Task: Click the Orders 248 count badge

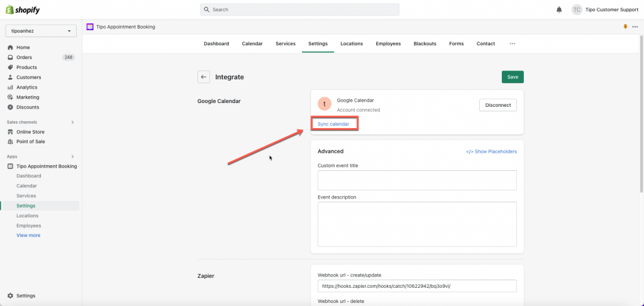Action: click(x=69, y=57)
